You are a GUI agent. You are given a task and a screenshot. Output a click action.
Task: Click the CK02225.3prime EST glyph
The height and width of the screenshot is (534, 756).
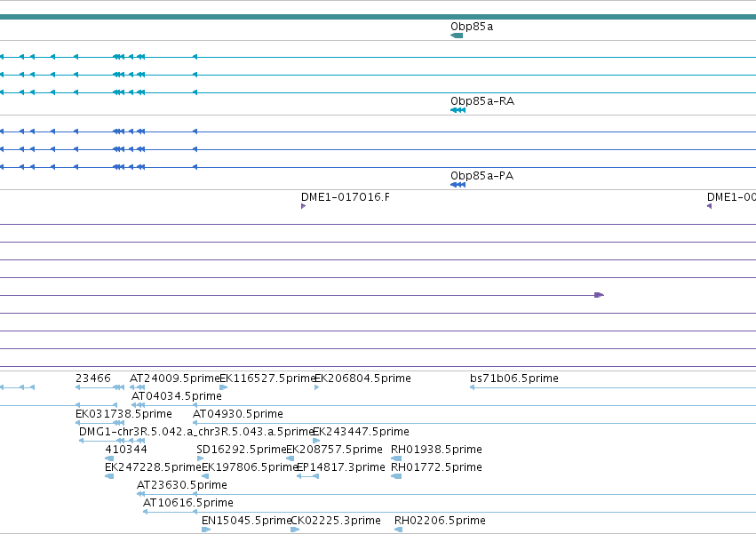tap(295, 530)
